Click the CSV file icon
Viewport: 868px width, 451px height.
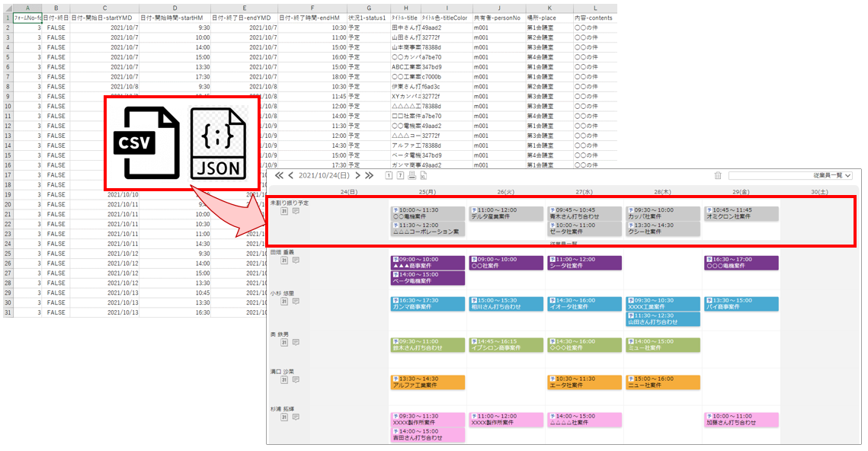click(146, 142)
